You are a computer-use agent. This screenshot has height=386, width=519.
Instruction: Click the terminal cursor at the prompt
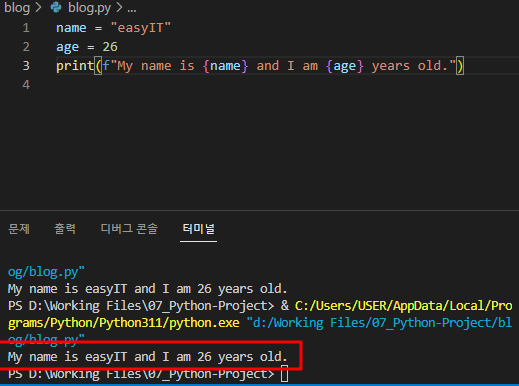[x=284, y=374]
